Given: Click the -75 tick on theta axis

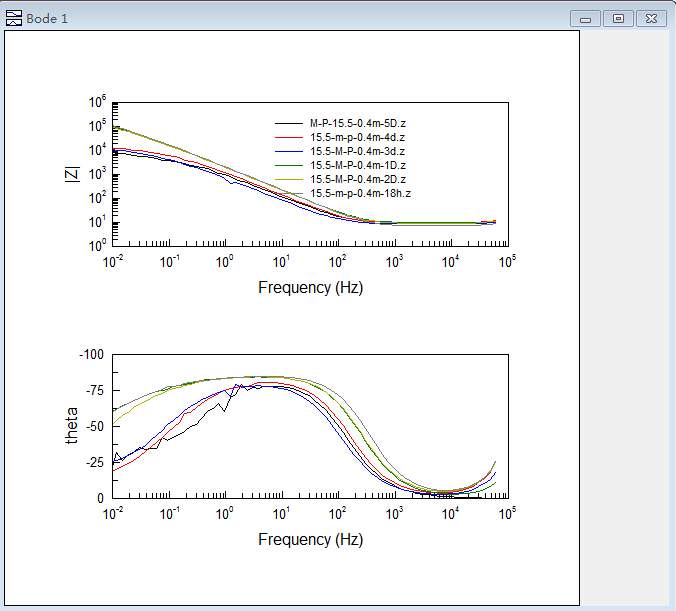Looking at the screenshot, I should [x=95, y=391].
